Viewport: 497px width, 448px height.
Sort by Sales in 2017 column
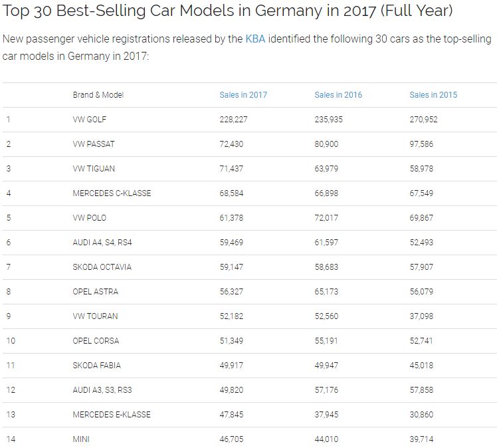point(243,95)
